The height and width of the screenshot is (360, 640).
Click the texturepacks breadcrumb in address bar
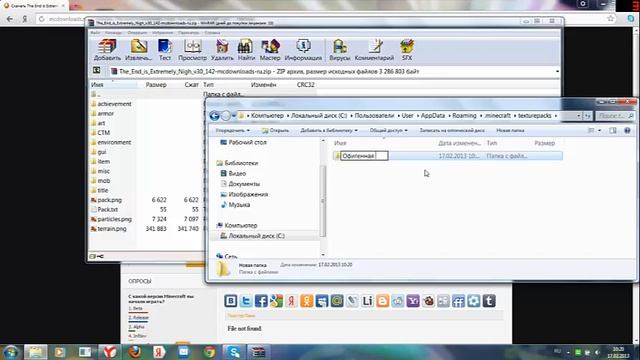tap(535, 116)
